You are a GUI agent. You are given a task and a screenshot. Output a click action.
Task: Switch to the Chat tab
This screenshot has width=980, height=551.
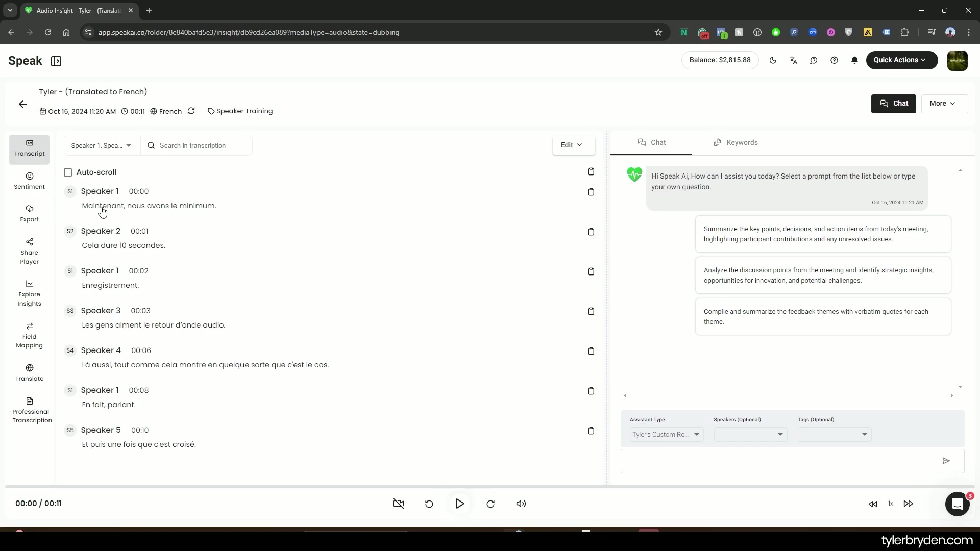pos(651,143)
